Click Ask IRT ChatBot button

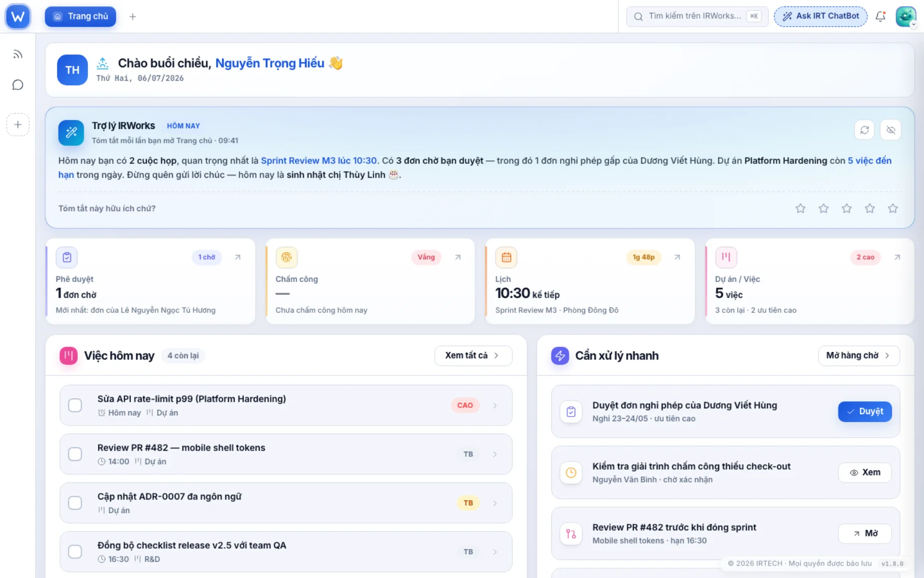tap(820, 16)
